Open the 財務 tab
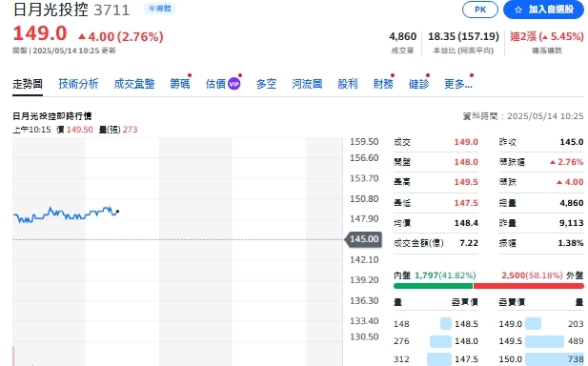 383,84
